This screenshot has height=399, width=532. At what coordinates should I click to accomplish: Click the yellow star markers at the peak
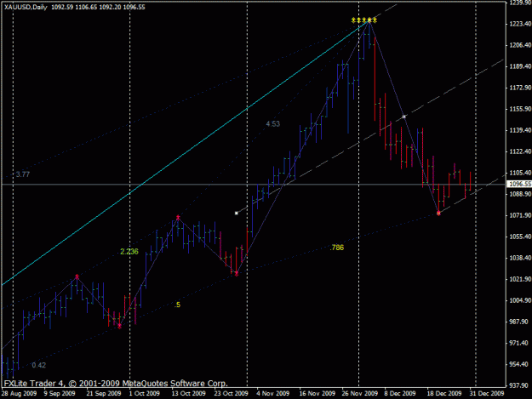364,20
